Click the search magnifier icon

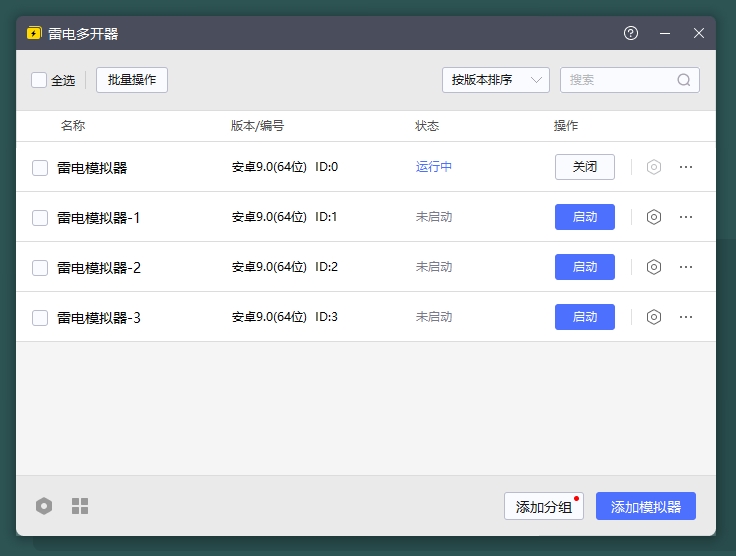[x=684, y=80]
